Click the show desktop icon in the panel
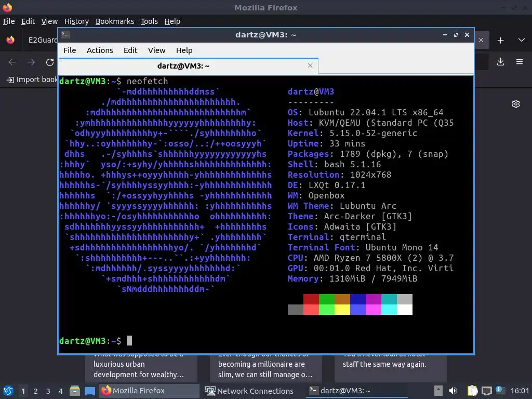532x399 pixels. [90, 391]
